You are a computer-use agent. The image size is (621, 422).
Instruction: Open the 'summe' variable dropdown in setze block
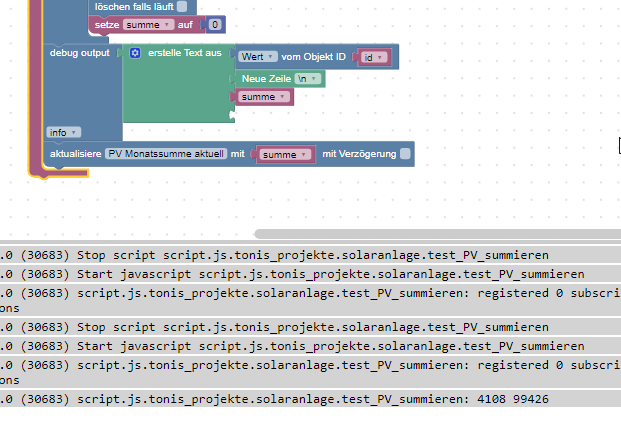pyautogui.click(x=148, y=25)
